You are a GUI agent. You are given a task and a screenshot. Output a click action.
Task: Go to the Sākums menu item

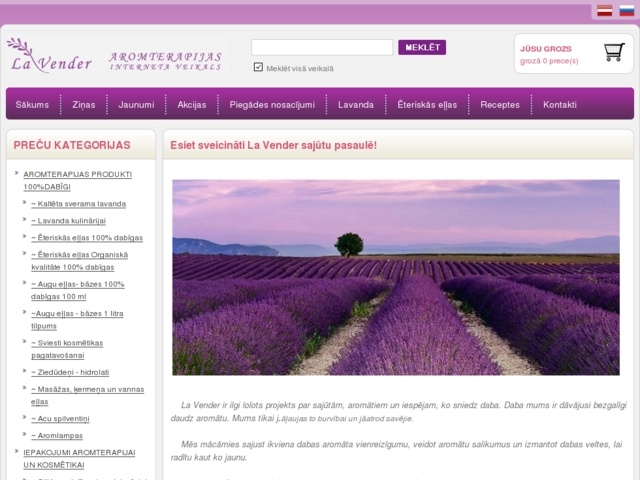(x=32, y=104)
